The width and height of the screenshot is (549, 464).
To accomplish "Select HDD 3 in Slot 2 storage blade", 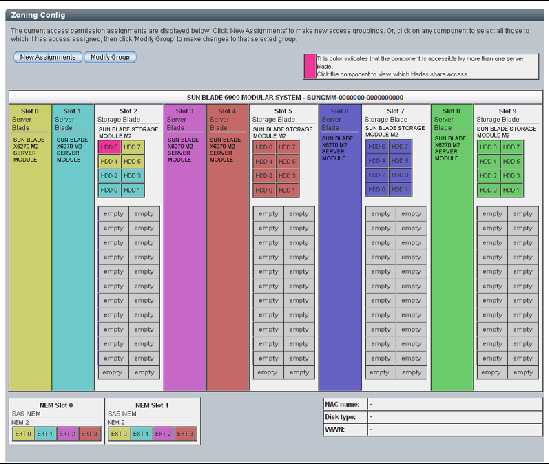I will (132, 176).
